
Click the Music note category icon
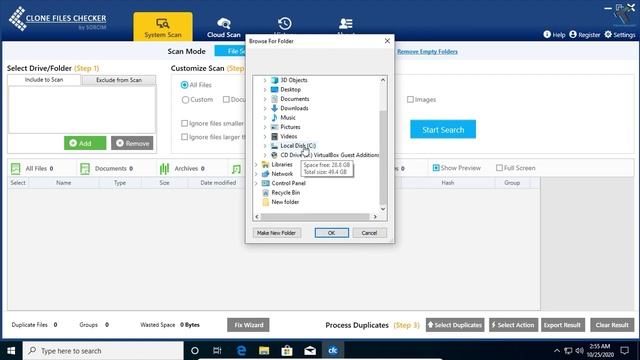(236, 169)
